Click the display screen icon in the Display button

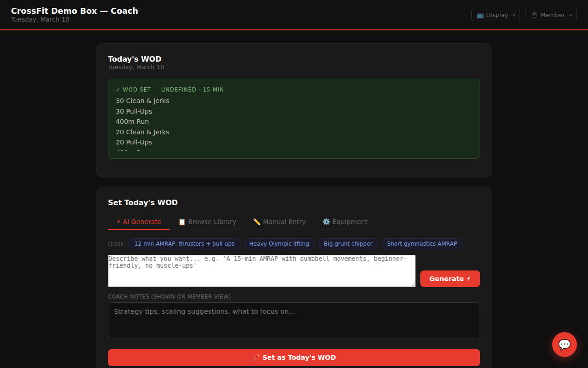point(480,15)
